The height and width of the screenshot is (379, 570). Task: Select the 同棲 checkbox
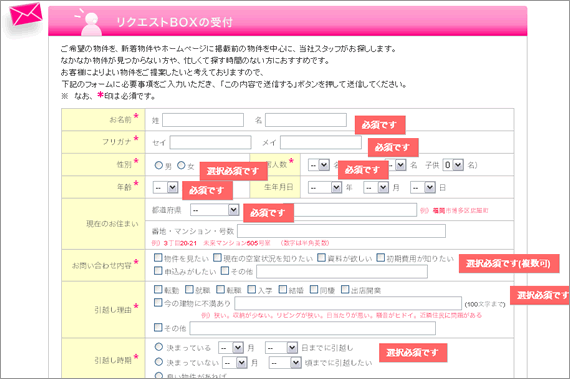314,289
